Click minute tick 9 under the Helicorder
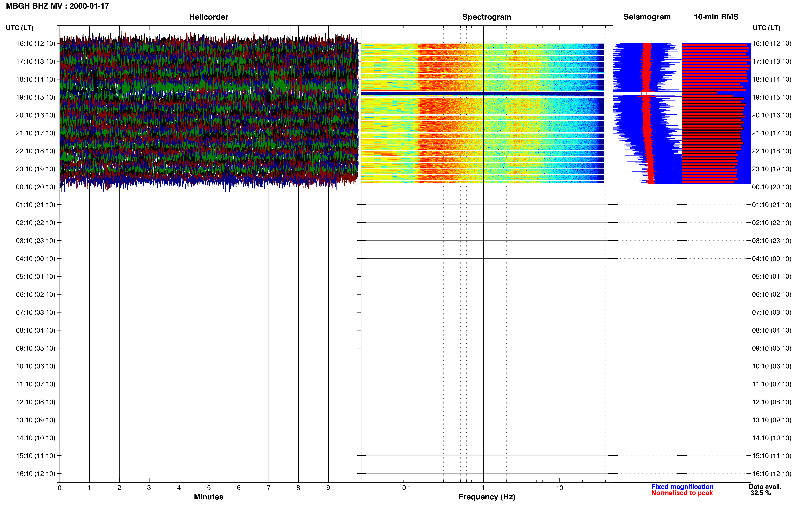The width and height of the screenshot is (812, 508). click(x=328, y=487)
